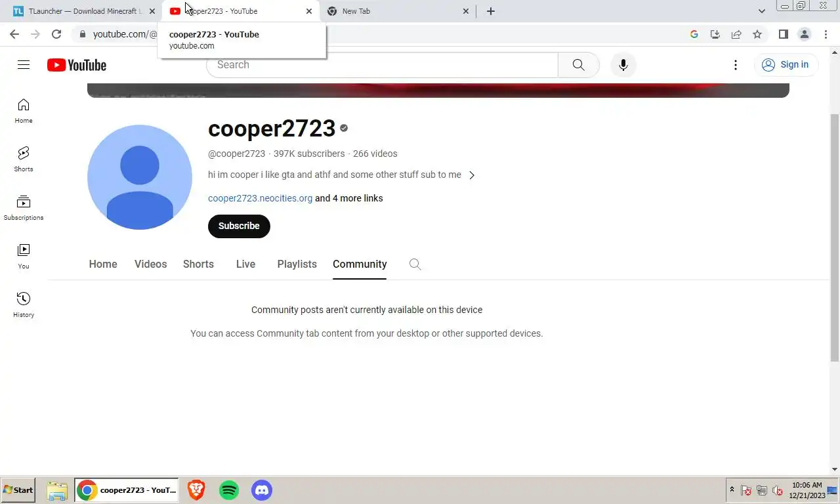Click the taskbar volume icon

(777, 490)
